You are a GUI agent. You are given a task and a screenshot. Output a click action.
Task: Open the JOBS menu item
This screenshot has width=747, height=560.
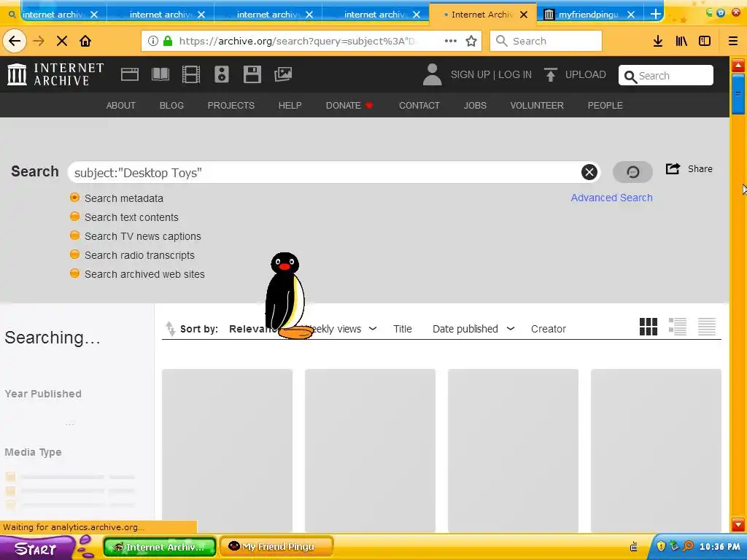tap(475, 105)
